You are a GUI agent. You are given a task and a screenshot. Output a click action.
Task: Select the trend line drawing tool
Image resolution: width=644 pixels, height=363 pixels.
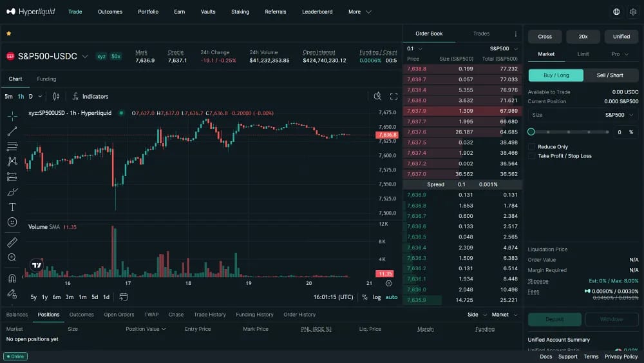pos(12,132)
